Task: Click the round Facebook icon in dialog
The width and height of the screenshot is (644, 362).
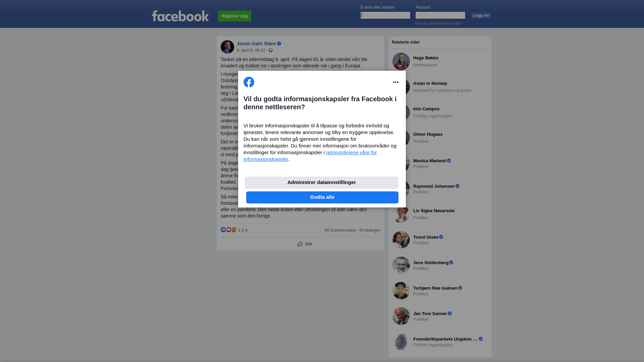Action: (x=249, y=82)
